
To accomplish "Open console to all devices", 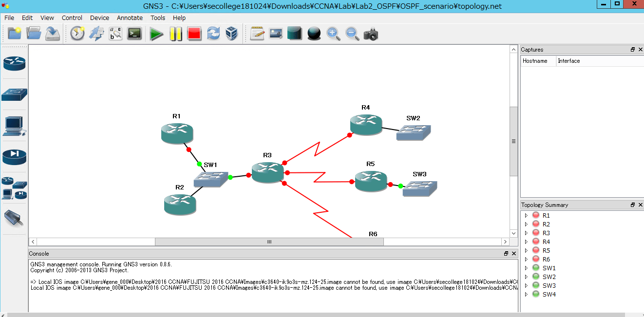I will 134,34.
